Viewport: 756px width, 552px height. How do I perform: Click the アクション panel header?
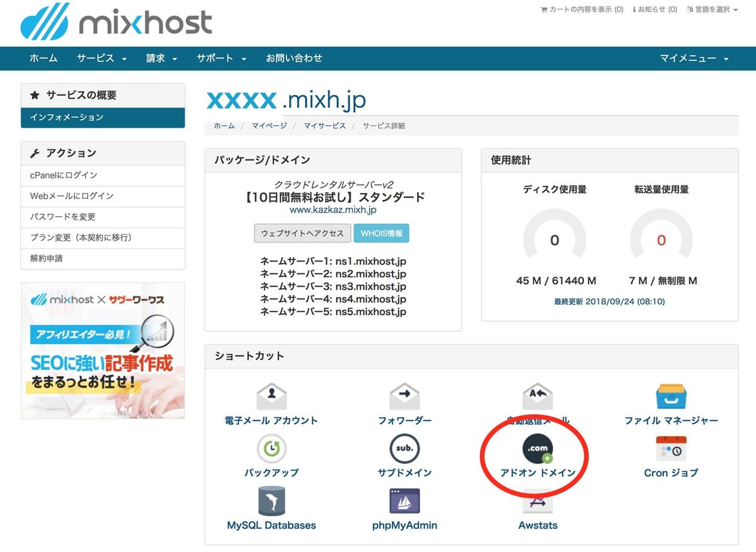pos(103,153)
